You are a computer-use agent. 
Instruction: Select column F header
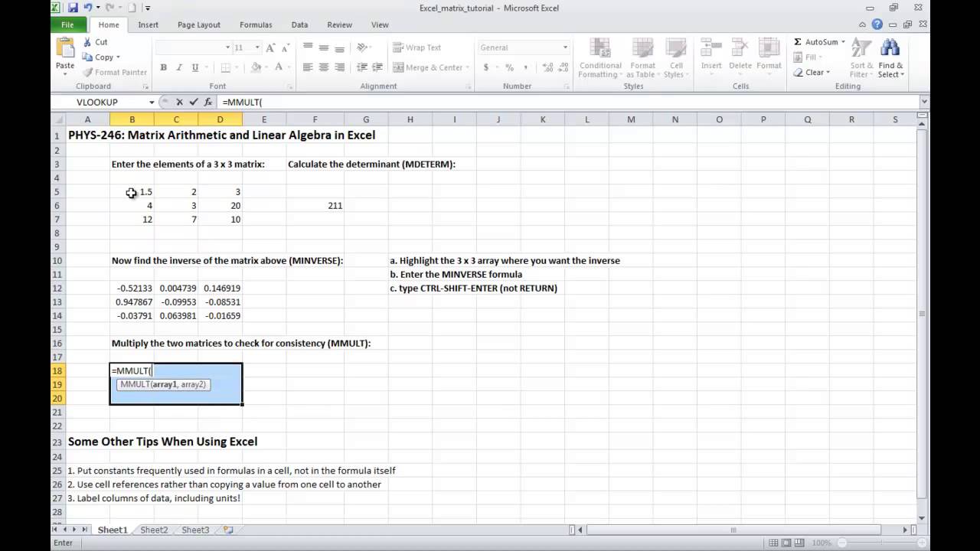click(x=315, y=119)
